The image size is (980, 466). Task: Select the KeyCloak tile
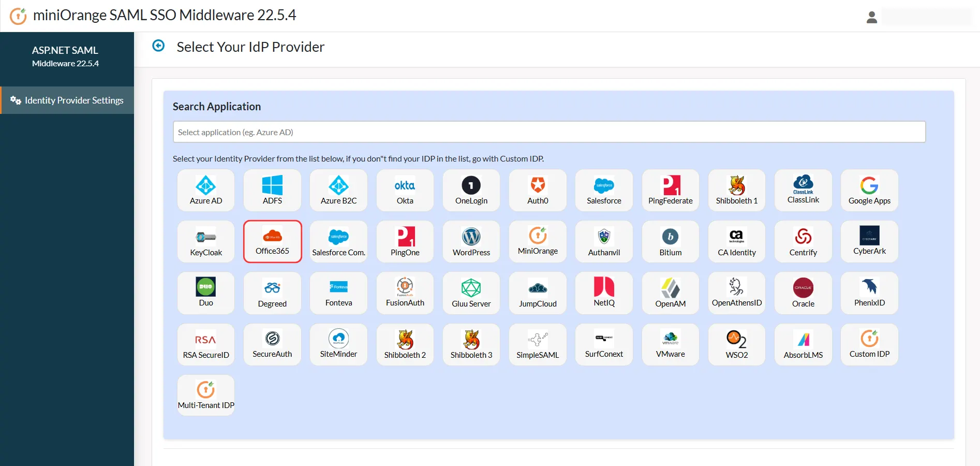point(205,242)
